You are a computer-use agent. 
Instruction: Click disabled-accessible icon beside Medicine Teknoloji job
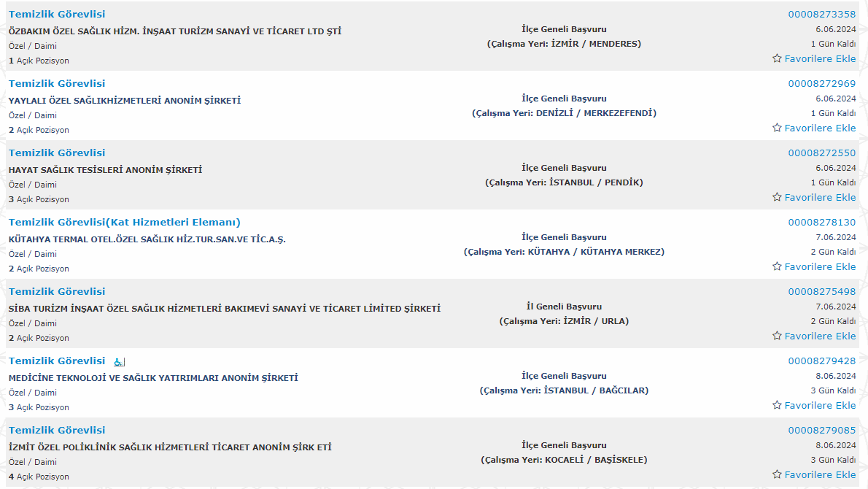119,361
